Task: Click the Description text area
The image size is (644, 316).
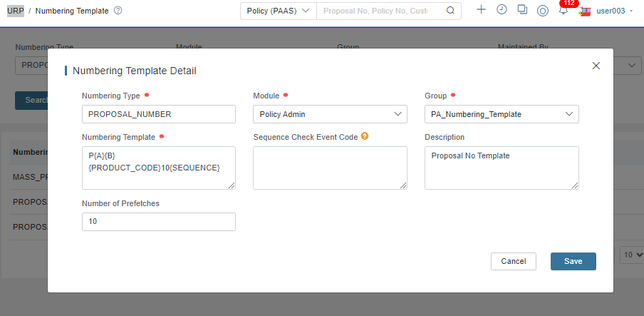Action: [x=502, y=168]
